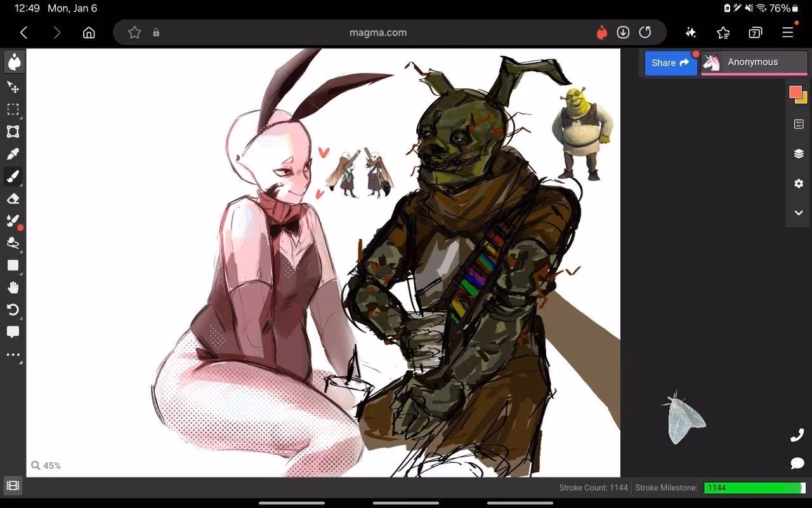Image resolution: width=812 pixels, height=508 pixels.
Task: Open the browser bookmarks list icon
Action: (723, 32)
